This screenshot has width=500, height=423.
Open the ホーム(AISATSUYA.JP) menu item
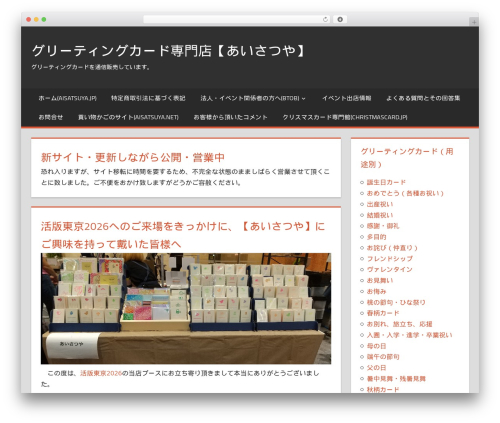[68, 98]
